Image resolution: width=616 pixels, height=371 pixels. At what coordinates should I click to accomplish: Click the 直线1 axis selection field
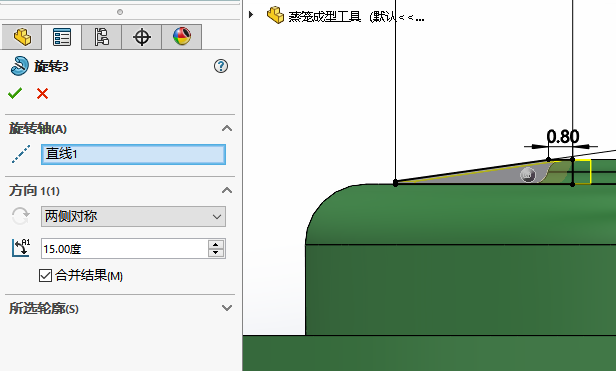pyautogui.click(x=133, y=154)
